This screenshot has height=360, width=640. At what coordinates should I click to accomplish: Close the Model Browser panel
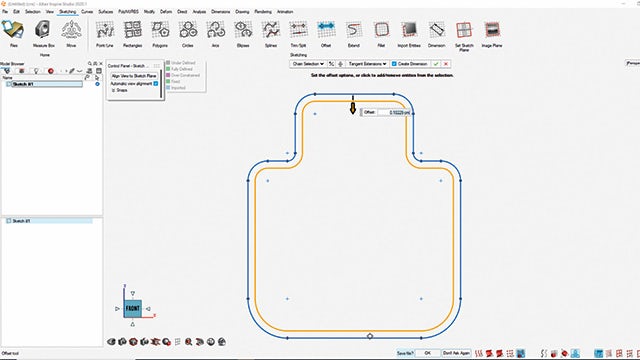[x=101, y=64]
